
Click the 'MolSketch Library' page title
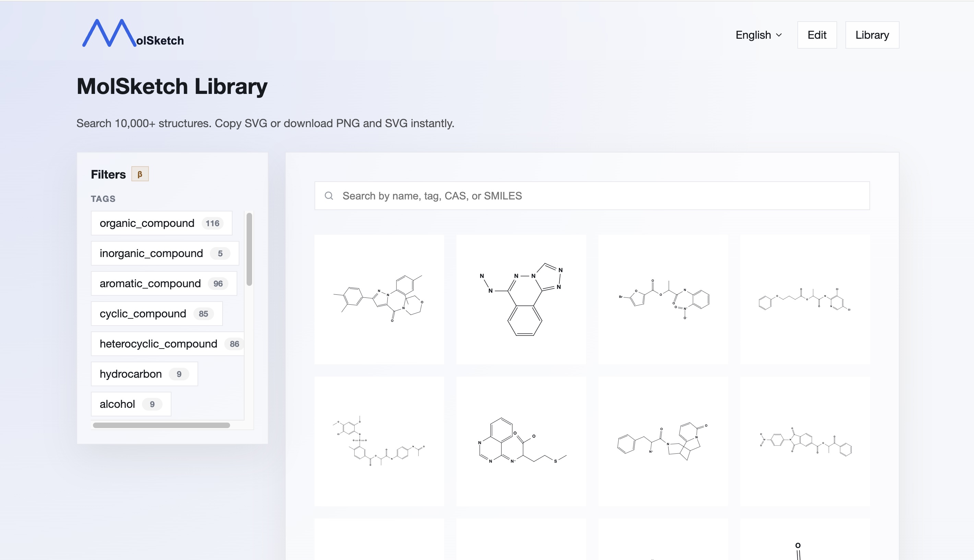tap(172, 86)
